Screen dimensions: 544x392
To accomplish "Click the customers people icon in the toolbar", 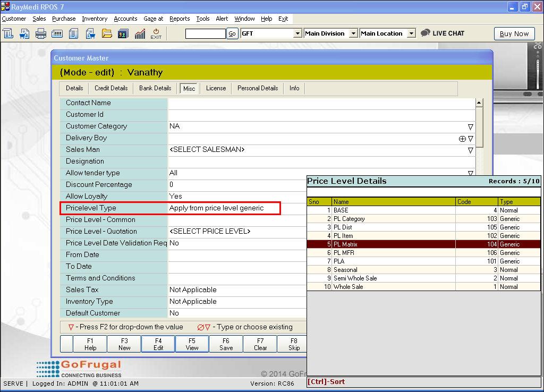I will click(123, 34).
